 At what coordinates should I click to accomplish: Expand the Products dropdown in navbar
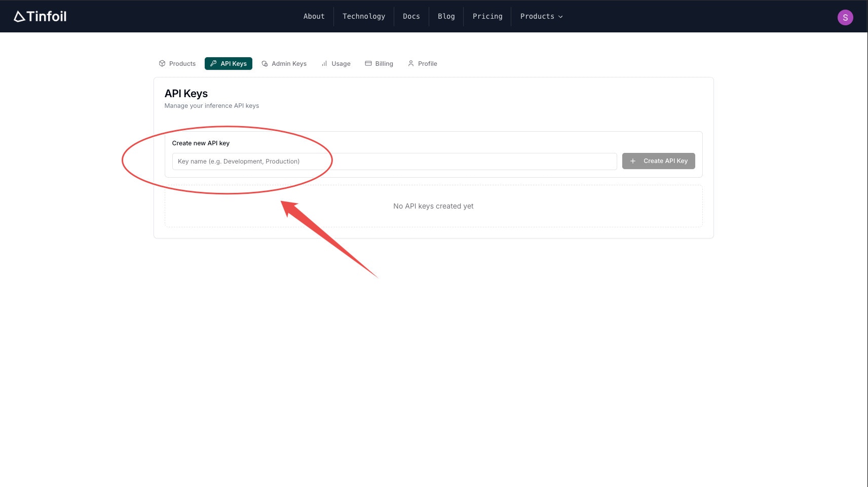coord(541,16)
